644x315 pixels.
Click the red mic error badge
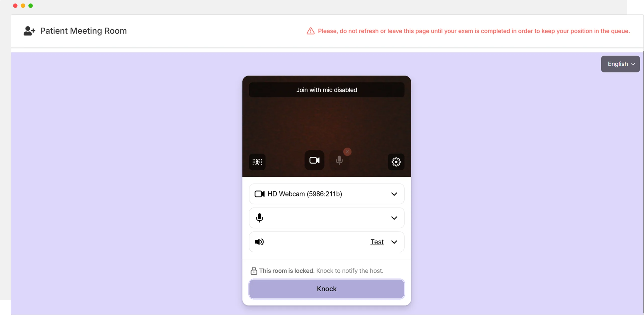347,152
